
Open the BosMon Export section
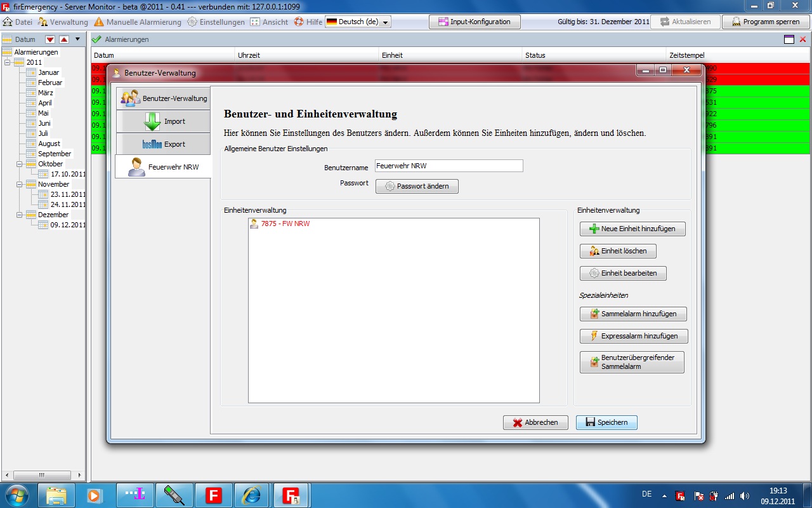163,144
